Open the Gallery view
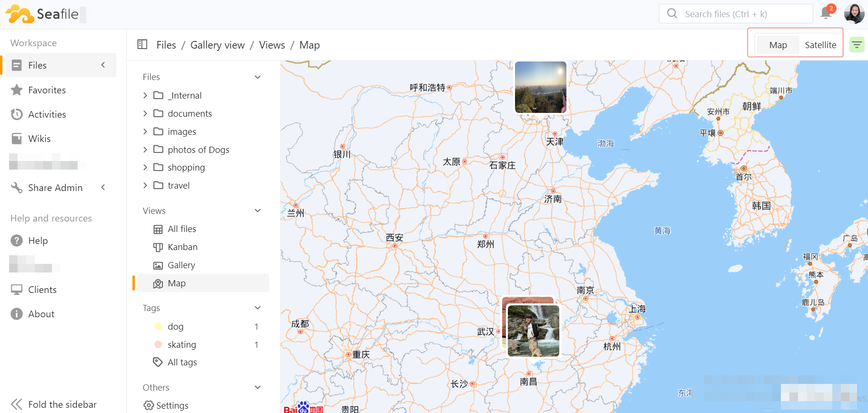868x413 pixels. coord(181,265)
